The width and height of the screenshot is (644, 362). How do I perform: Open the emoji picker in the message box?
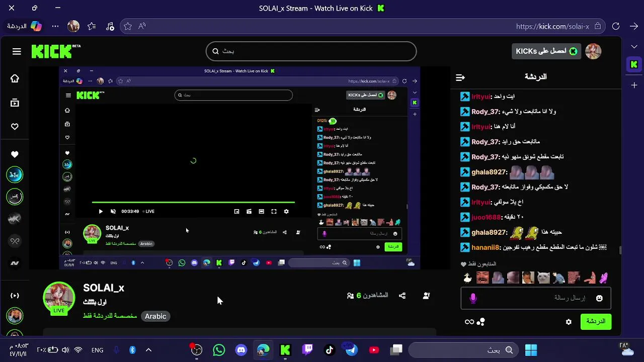click(x=599, y=298)
